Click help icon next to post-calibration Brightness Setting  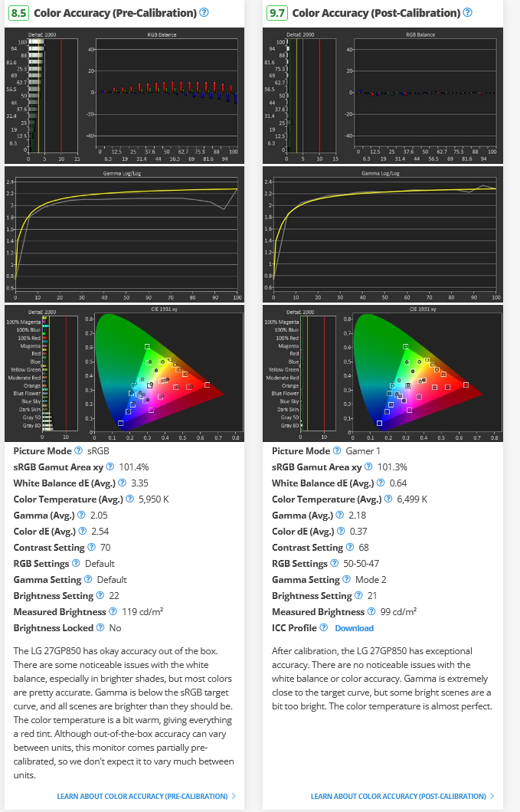tap(358, 595)
